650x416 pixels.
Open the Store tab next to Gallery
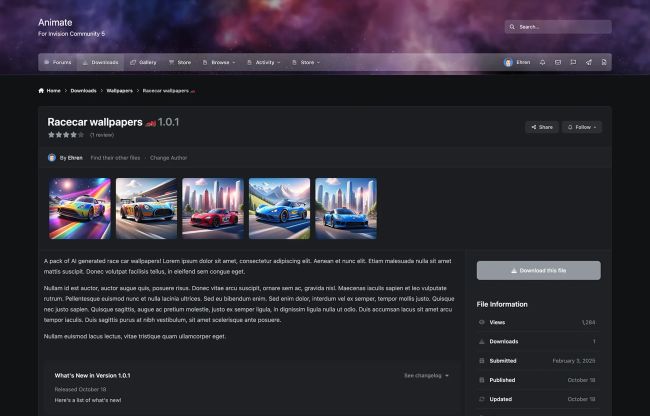pyautogui.click(x=180, y=62)
